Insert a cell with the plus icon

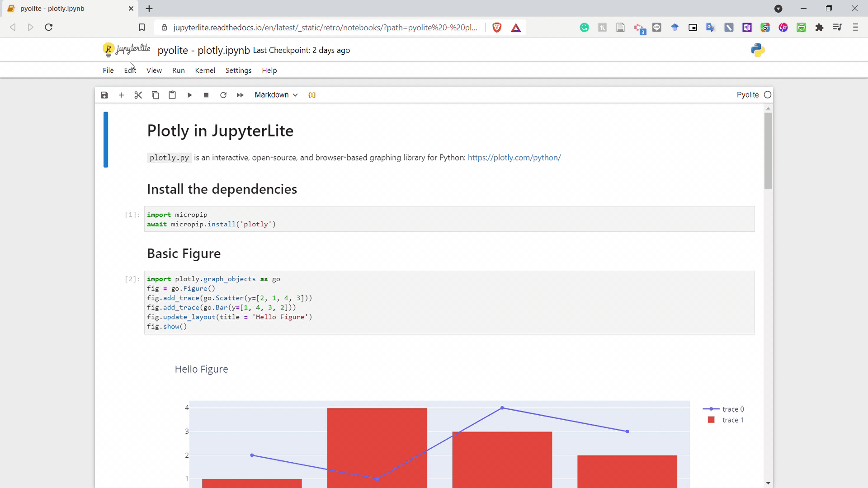pos(121,95)
